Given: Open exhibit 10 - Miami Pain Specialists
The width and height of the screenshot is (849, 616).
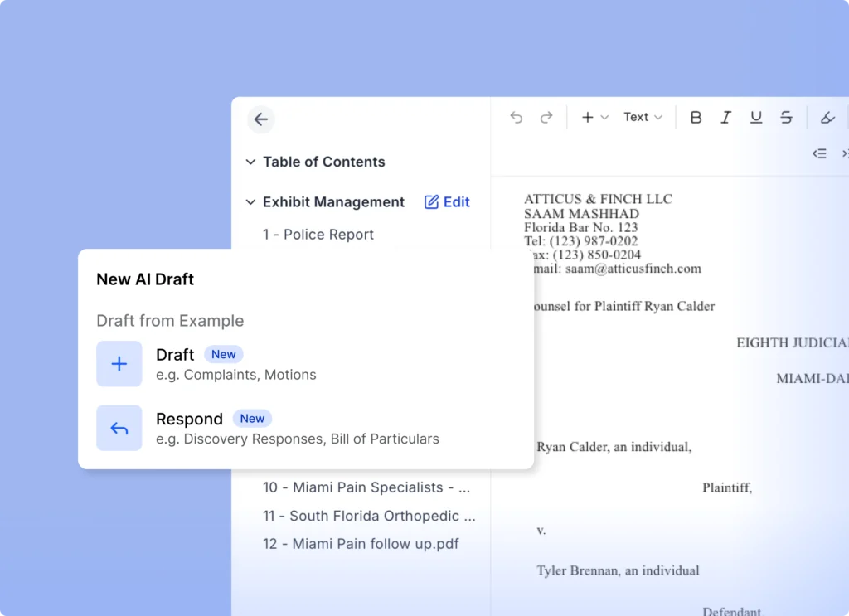Looking at the screenshot, I should [x=366, y=487].
